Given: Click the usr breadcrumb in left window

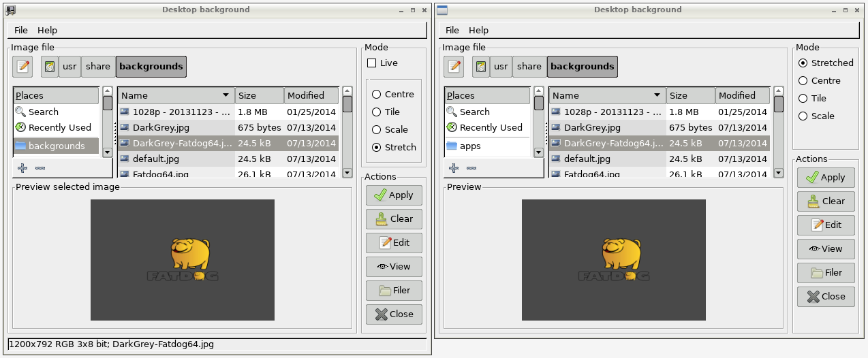Looking at the screenshot, I should pyautogui.click(x=69, y=67).
